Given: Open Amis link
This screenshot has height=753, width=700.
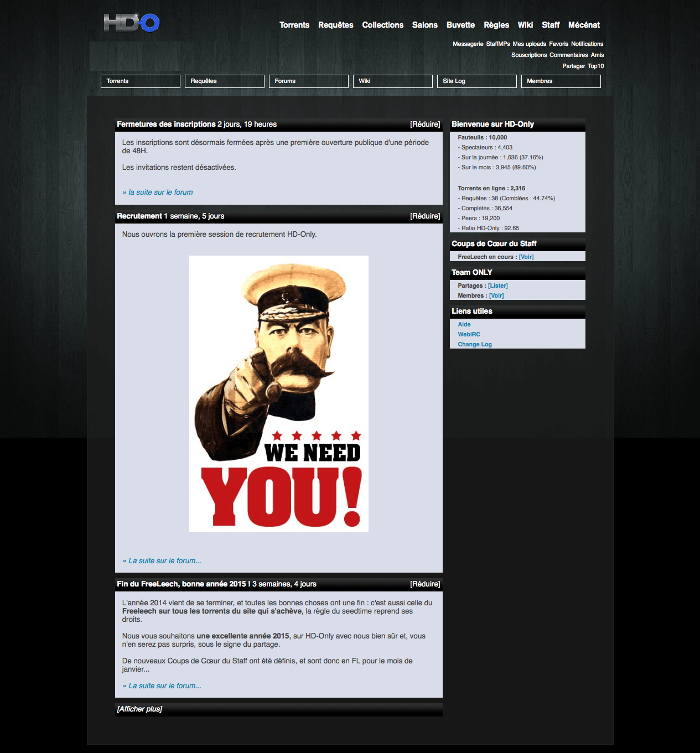Looking at the screenshot, I should [597, 55].
